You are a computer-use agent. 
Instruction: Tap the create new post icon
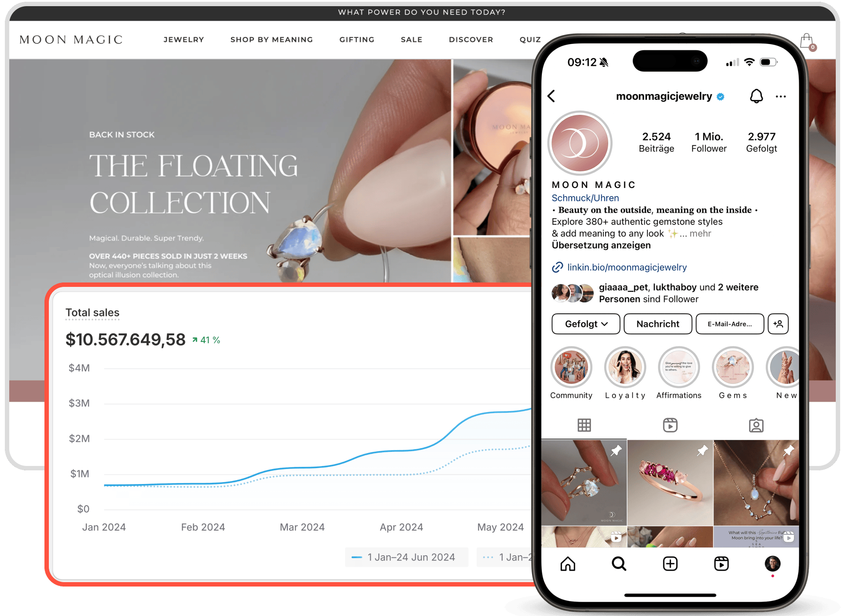pos(670,564)
